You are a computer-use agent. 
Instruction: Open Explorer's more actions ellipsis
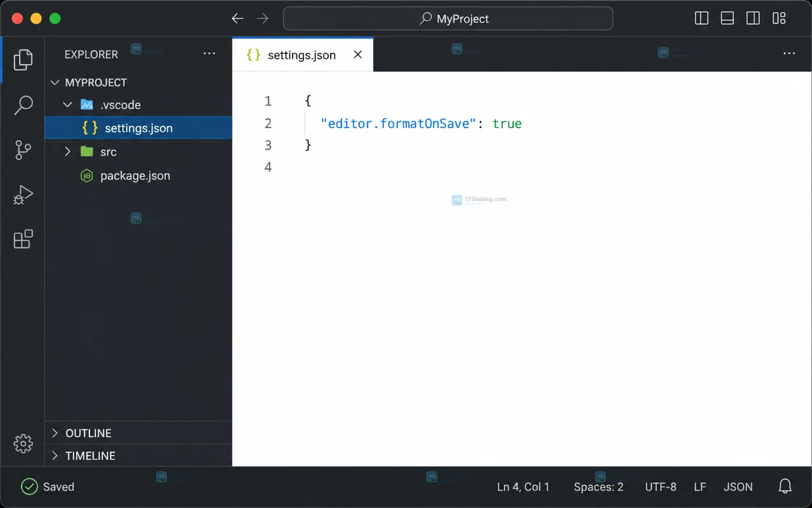click(x=209, y=54)
